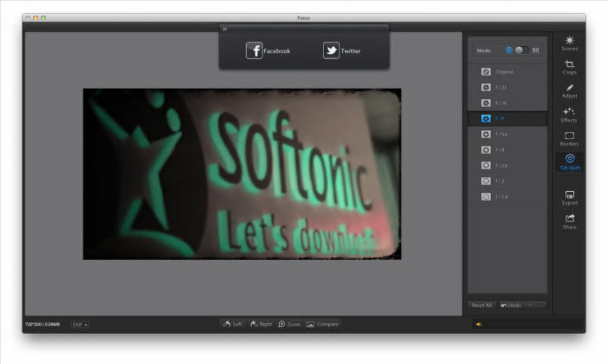The image size is (608, 364).
Task: Open the Crops tool
Action: coord(569,67)
